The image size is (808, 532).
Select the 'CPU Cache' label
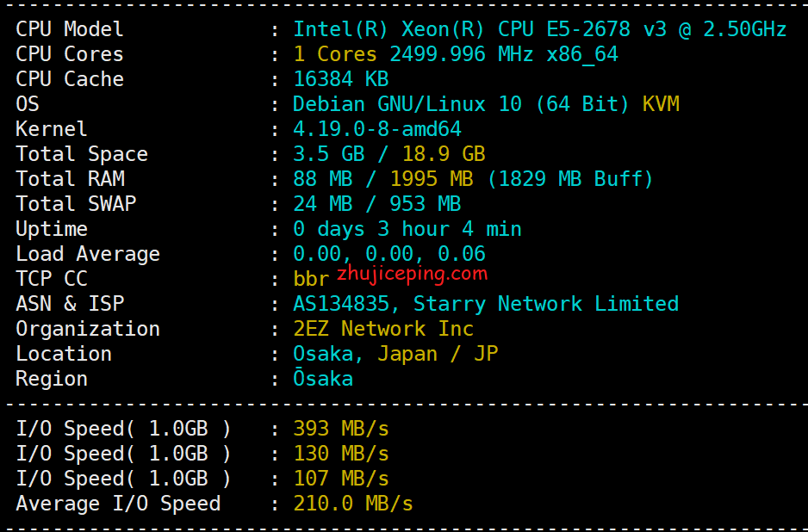click(x=70, y=79)
